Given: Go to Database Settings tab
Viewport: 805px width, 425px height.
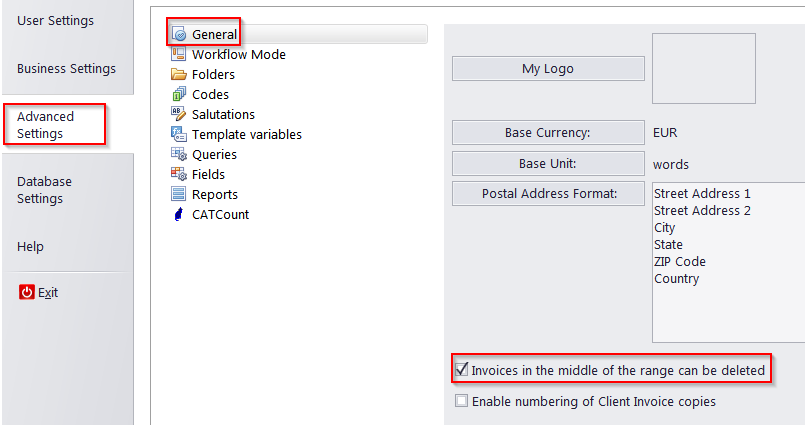Looking at the screenshot, I should tap(44, 190).
